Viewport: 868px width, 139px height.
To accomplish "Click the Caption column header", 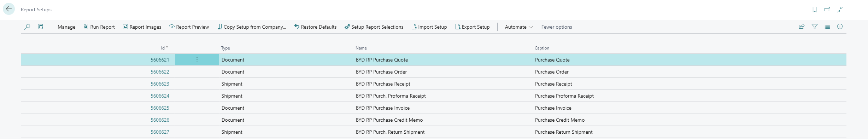I will (542, 48).
